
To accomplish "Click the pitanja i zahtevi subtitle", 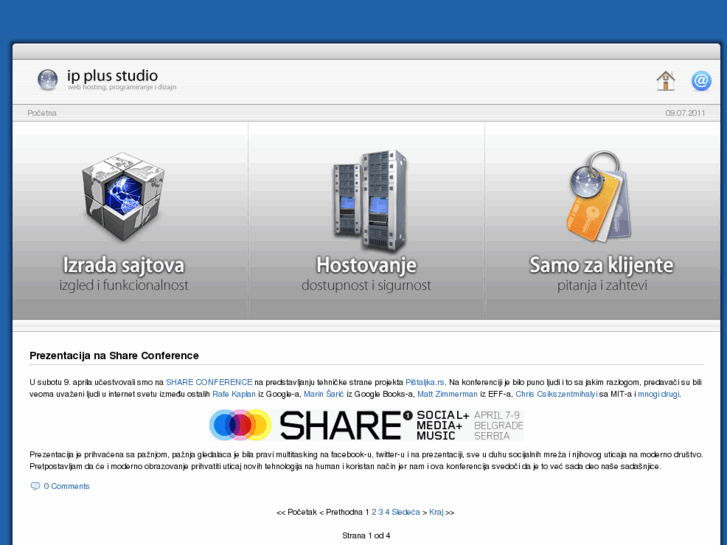I will [602, 285].
